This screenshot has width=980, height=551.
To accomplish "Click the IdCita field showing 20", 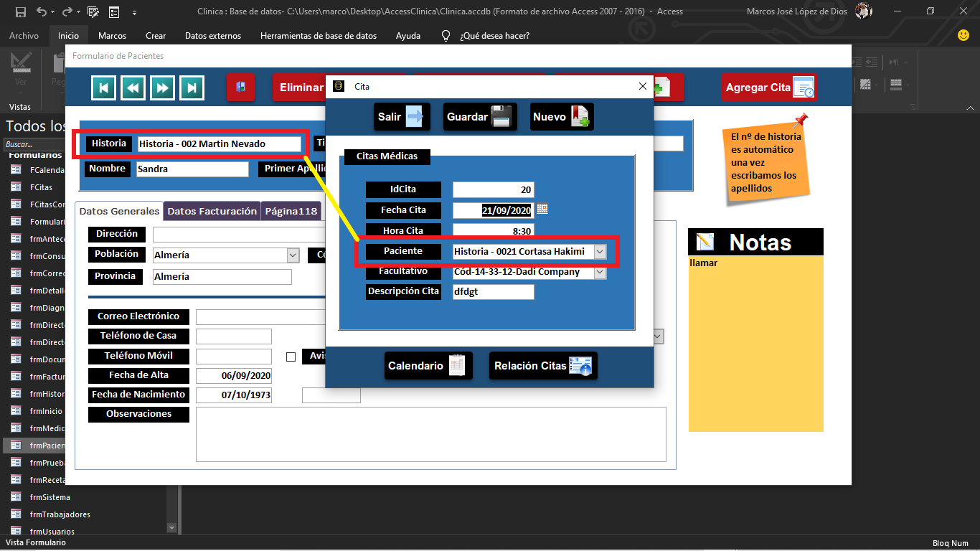I will coord(493,189).
